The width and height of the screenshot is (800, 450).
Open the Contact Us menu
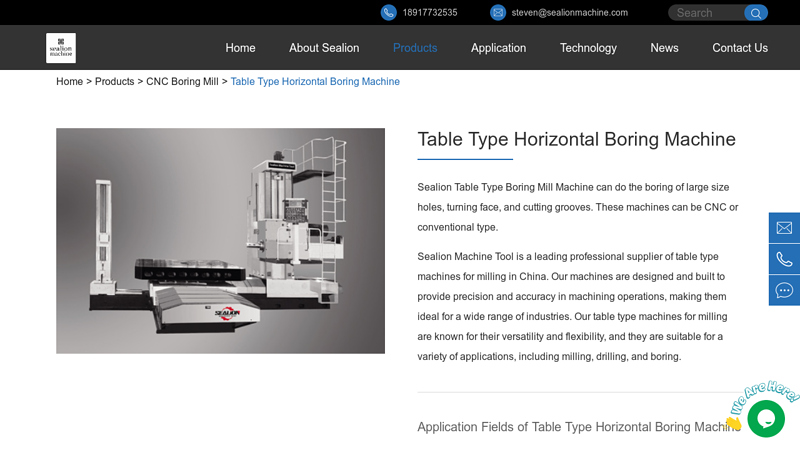[740, 48]
